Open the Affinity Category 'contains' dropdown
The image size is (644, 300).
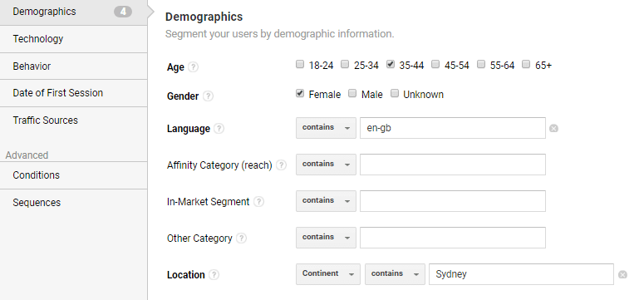point(326,165)
